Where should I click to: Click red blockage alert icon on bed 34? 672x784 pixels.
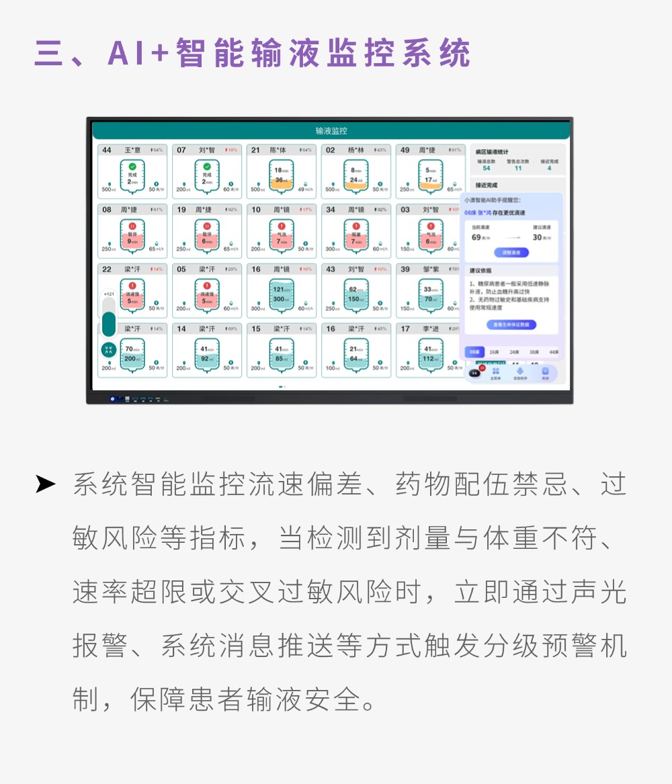coord(356,226)
